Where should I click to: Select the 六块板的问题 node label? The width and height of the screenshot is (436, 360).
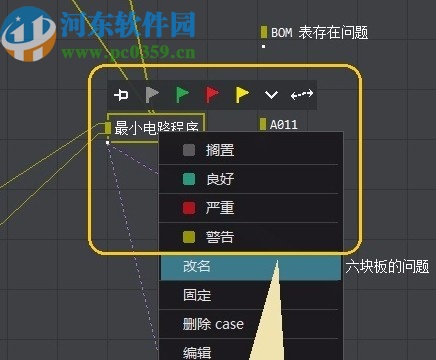tap(387, 267)
